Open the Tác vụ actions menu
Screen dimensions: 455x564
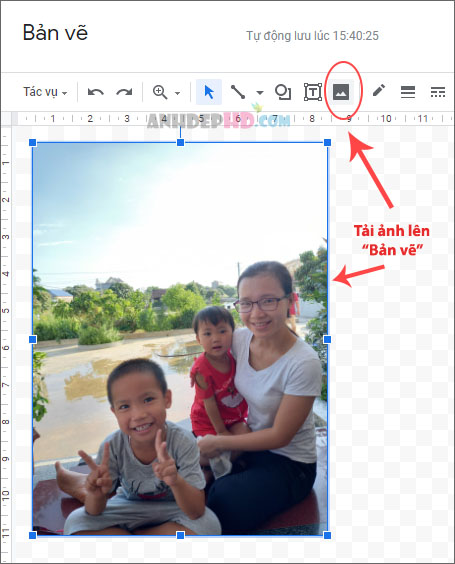(x=45, y=92)
